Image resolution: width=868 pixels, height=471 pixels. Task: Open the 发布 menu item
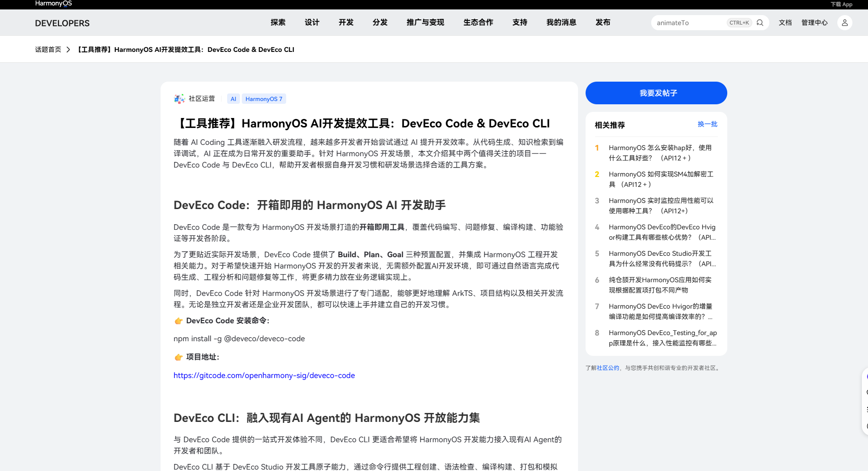603,23
